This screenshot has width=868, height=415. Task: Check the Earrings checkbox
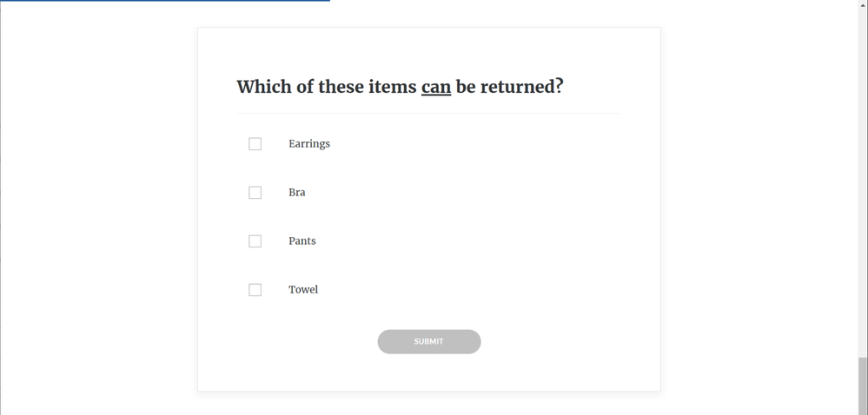pyautogui.click(x=255, y=144)
